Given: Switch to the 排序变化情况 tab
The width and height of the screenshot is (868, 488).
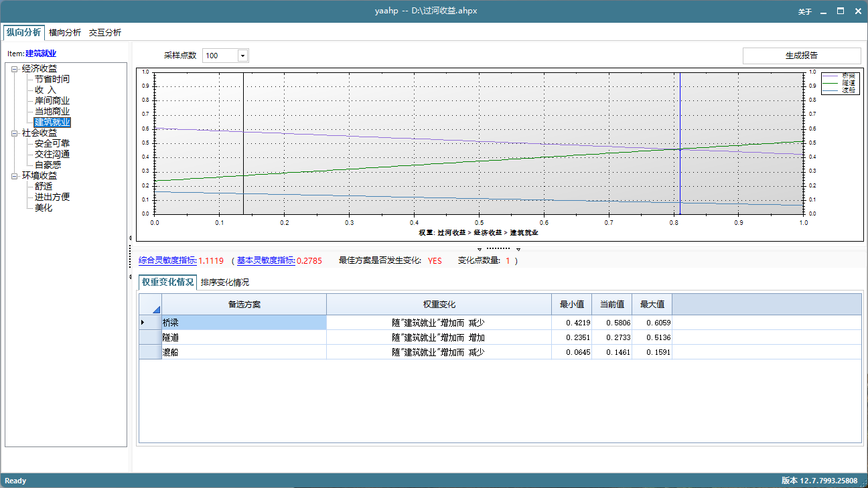Looking at the screenshot, I should tap(225, 282).
